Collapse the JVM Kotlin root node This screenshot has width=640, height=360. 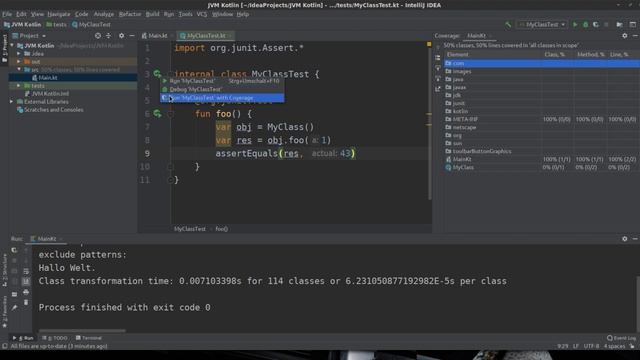(x=12, y=46)
